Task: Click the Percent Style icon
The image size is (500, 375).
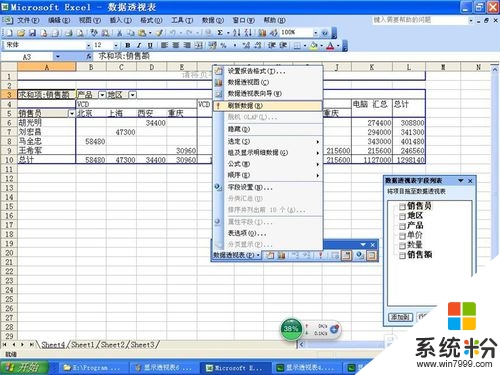Action: [x=223, y=45]
